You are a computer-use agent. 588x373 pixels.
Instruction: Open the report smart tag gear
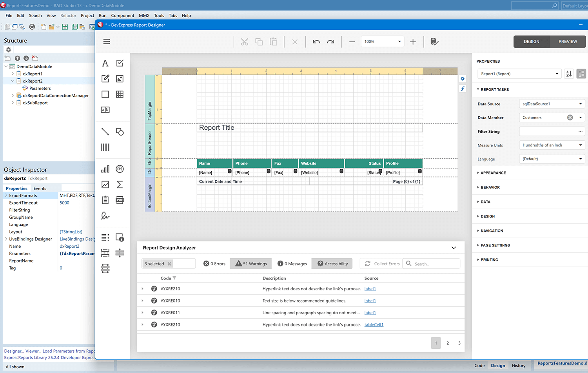click(x=463, y=79)
